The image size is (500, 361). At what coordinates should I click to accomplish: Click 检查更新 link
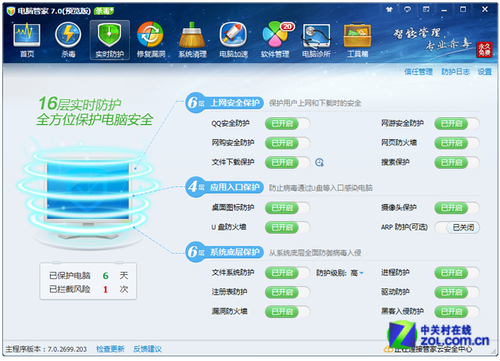[x=110, y=349]
